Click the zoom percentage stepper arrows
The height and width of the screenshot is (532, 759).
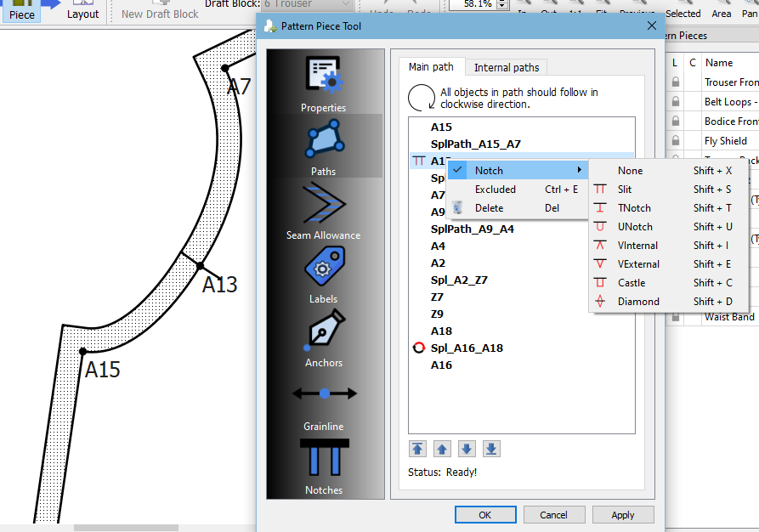[501, 4]
